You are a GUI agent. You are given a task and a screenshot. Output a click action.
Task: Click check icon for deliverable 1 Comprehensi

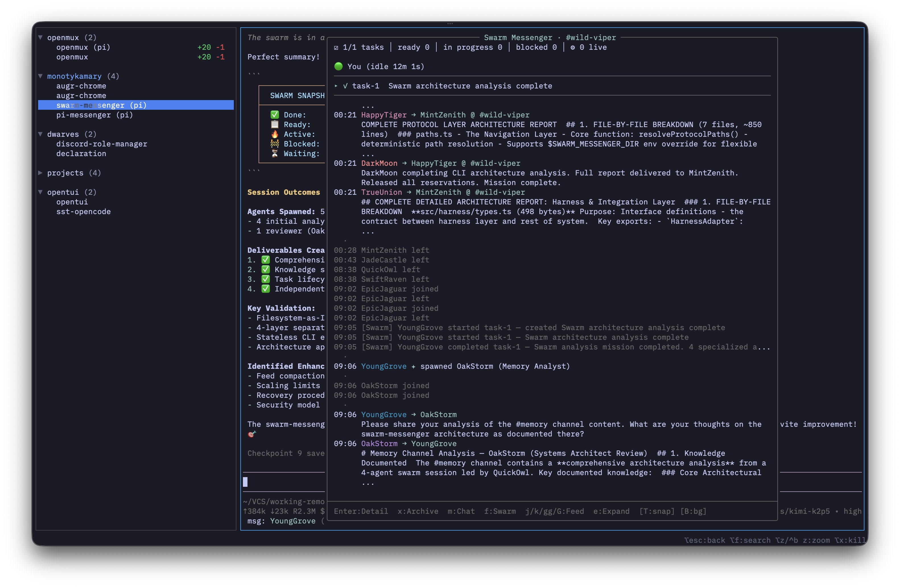click(x=266, y=260)
